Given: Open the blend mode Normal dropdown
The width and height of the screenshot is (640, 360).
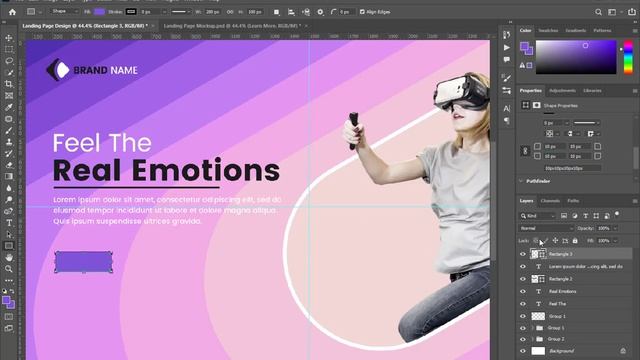Looking at the screenshot, I should click(x=546, y=228).
